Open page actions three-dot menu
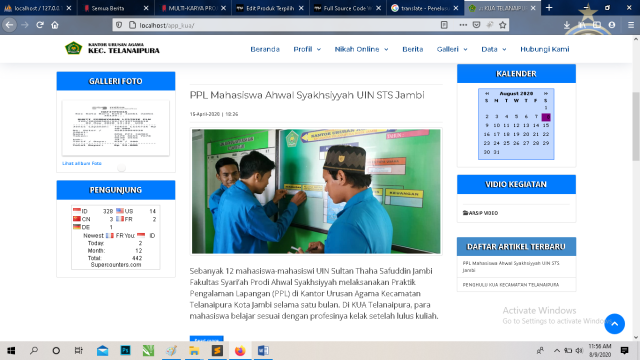This screenshot has width=640, height=360. (463, 25)
